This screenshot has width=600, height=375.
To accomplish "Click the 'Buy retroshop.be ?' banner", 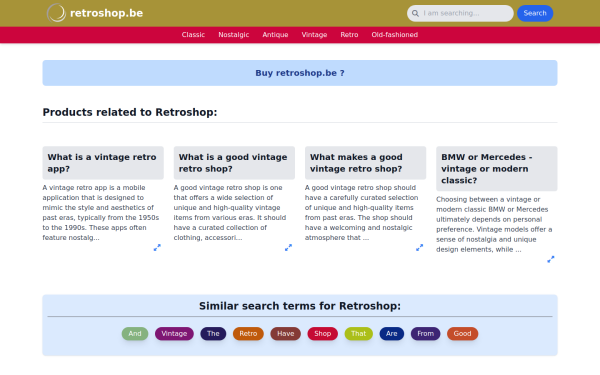I will coord(300,73).
